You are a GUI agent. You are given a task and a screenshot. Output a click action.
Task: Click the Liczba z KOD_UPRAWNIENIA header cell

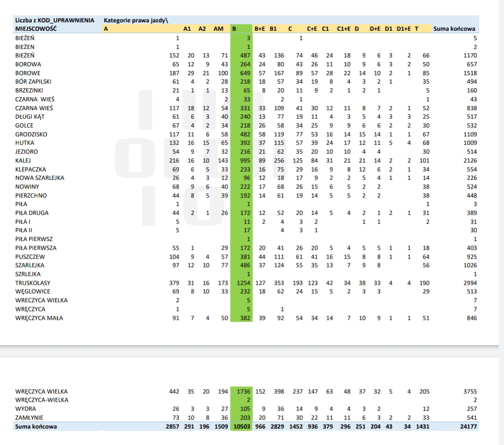tap(55, 21)
